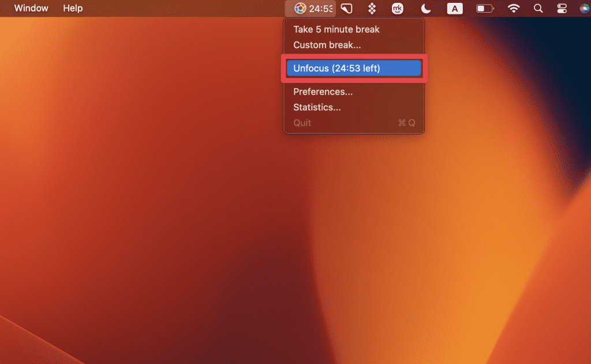Open Preferences... from the dropdown menu
The width and height of the screenshot is (591, 364).
[323, 92]
